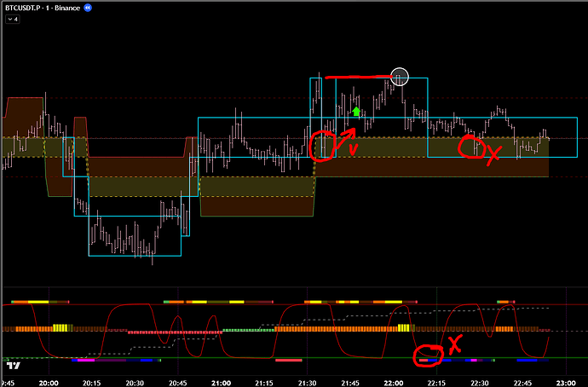Screen dimensions: 588x387
Task: Click the green up arrow signal on chart
Action: [357, 111]
